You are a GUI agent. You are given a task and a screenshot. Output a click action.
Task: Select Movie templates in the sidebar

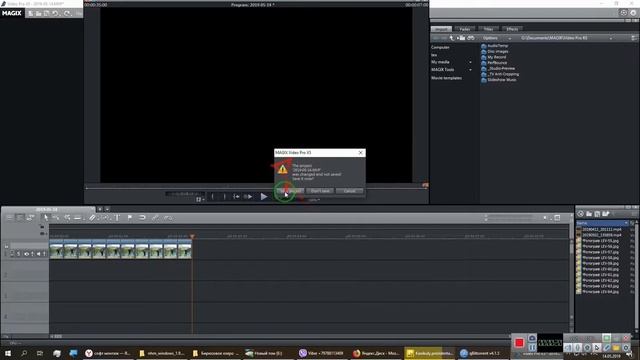[447, 78]
